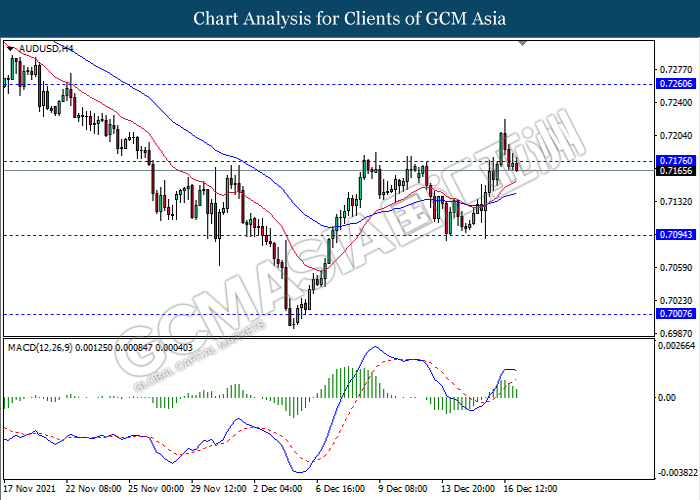Viewport: 700px width, 500px height.
Task: Click the 25 Nov 00:00 time label
Action: coord(156,488)
